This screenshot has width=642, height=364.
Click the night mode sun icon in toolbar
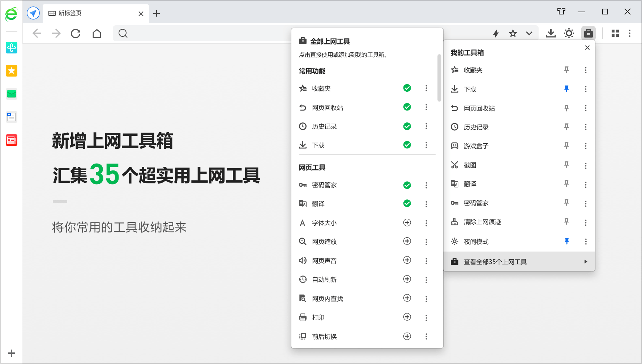pos(569,34)
